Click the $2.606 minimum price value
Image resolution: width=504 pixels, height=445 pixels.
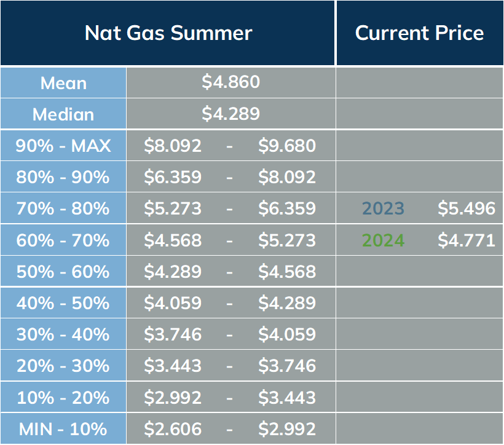pyautogui.click(x=173, y=429)
